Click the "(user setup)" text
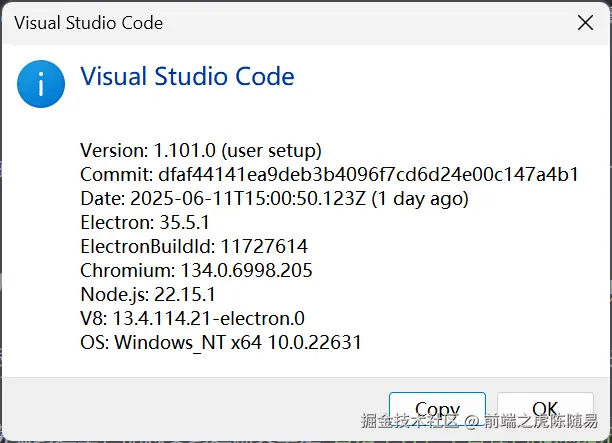This screenshot has height=443, width=612. [271, 151]
